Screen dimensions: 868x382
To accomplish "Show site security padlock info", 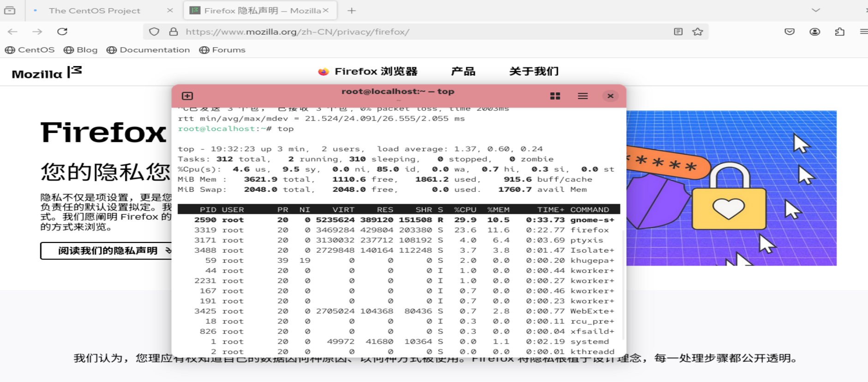I will pos(174,31).
